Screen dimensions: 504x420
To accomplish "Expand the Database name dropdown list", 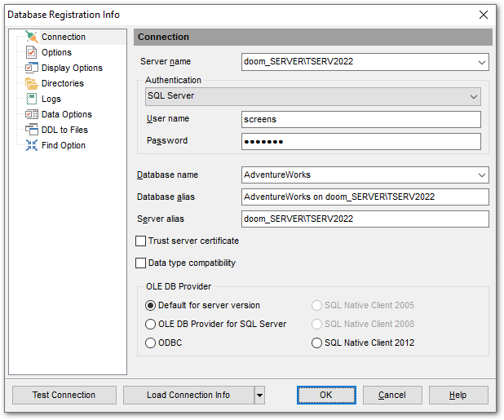I will [x=481, y=175].
